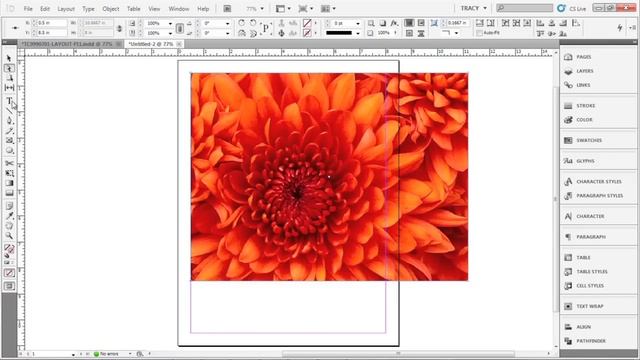Open the Scale X percentage dropdown

[170, 23]
